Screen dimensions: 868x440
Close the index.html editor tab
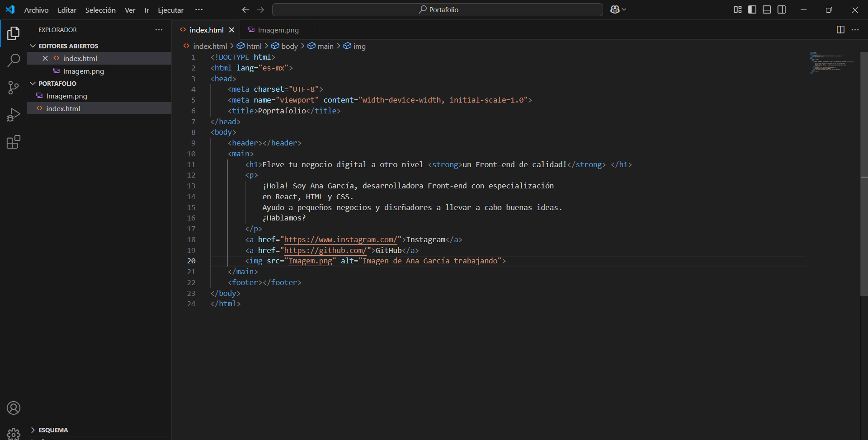tap(231, 30)
